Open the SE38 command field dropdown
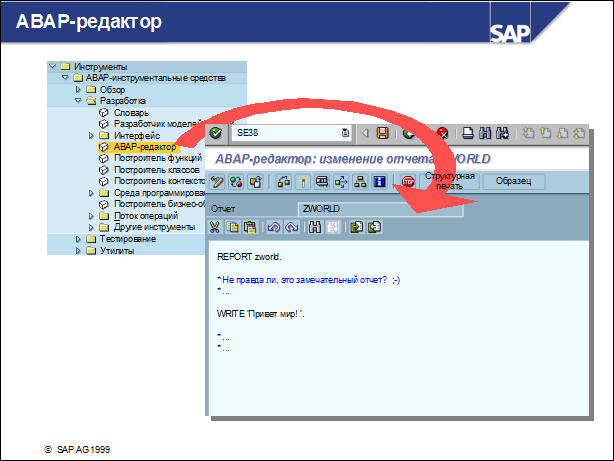614x461 pixels. tap(345, 132)
